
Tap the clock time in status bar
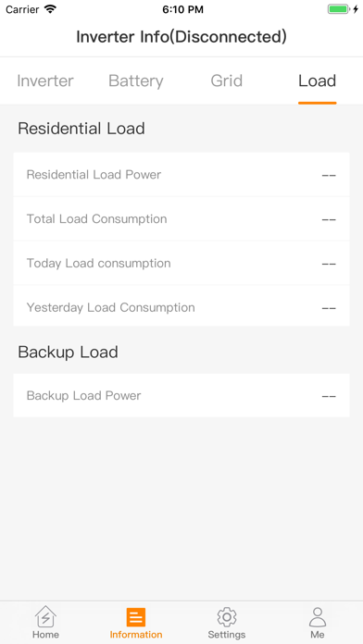click(x=182, y=10)
